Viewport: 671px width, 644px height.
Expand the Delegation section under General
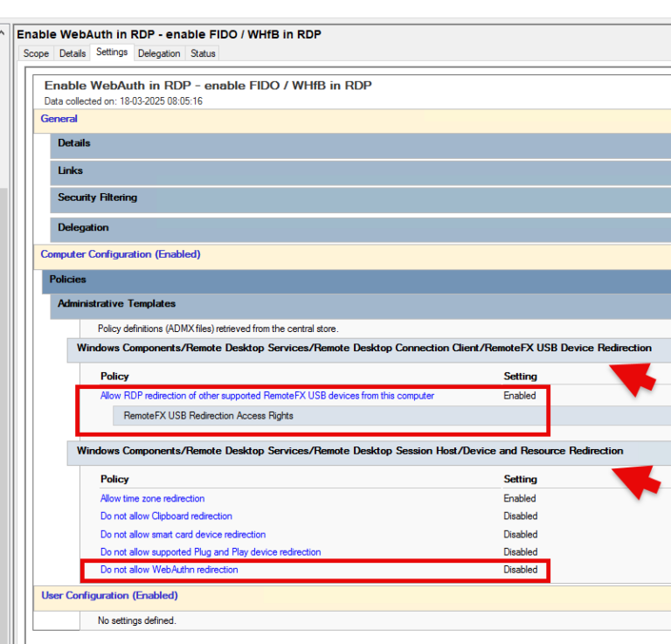click(83, 227)
